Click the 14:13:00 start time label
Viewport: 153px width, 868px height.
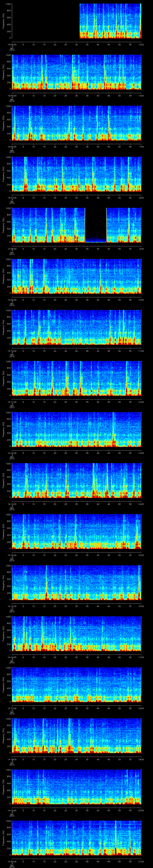[x=12, y=504]
